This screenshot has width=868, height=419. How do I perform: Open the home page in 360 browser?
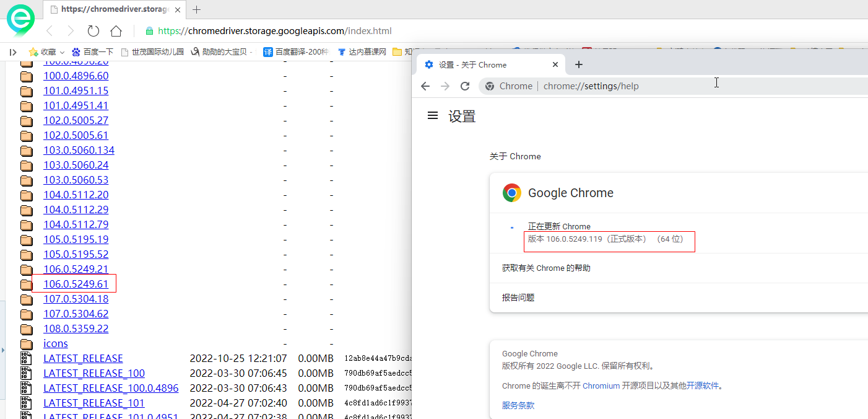click(116, 31)
